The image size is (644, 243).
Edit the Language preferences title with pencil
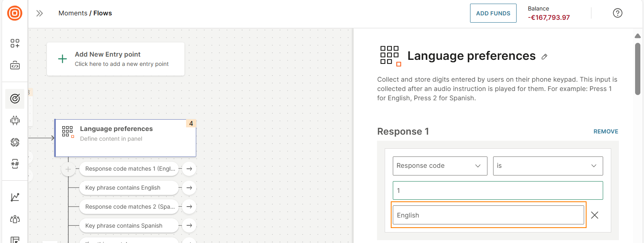tap(544, 57)
